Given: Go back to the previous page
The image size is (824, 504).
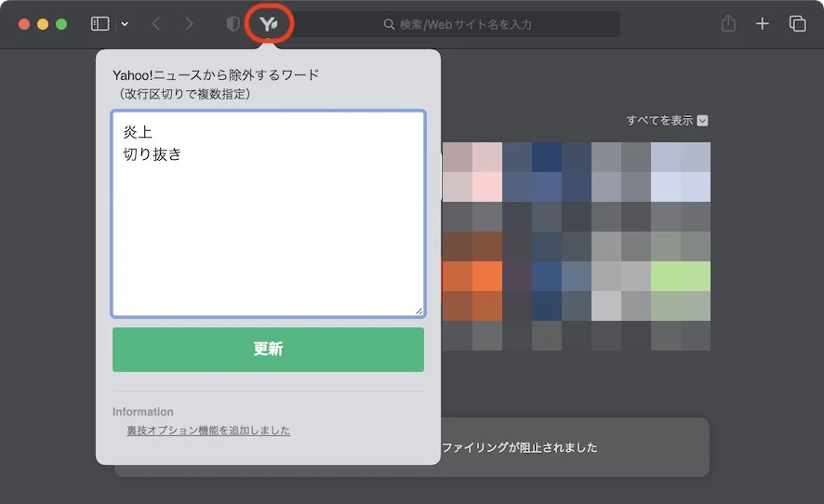Looking at the screenshot, I should [x=156, y=24].
